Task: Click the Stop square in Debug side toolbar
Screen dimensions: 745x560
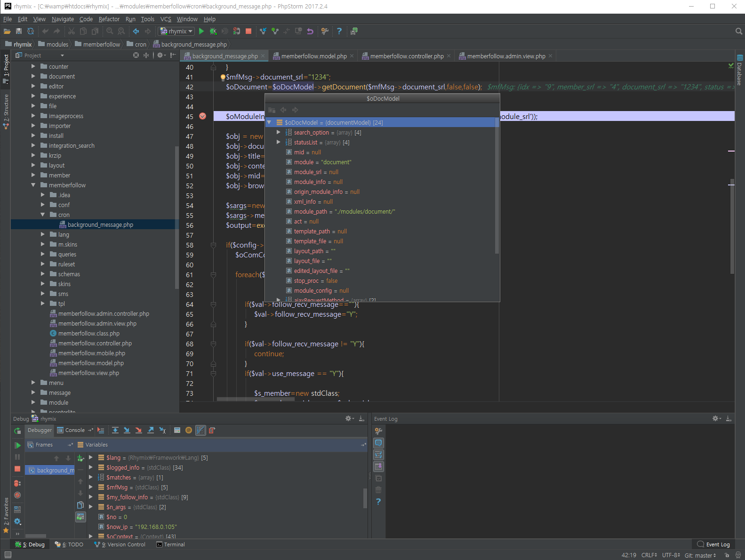Action: coord(17,469)
